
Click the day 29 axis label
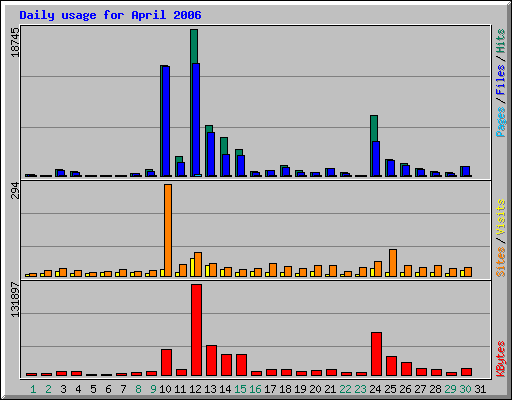(x=450, y=389)
